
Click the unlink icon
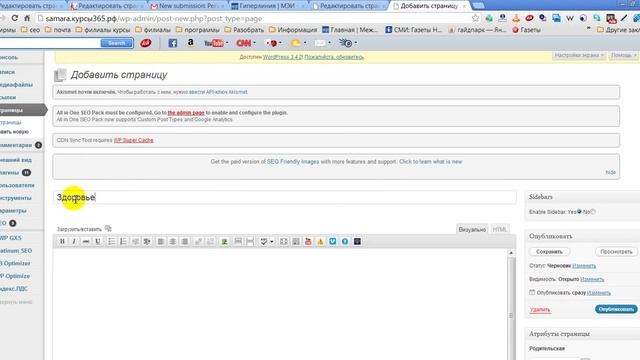pos(210,241)
